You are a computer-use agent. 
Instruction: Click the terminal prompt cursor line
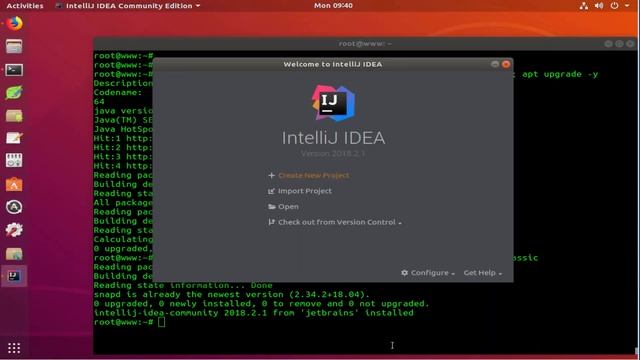coord(129,322)
